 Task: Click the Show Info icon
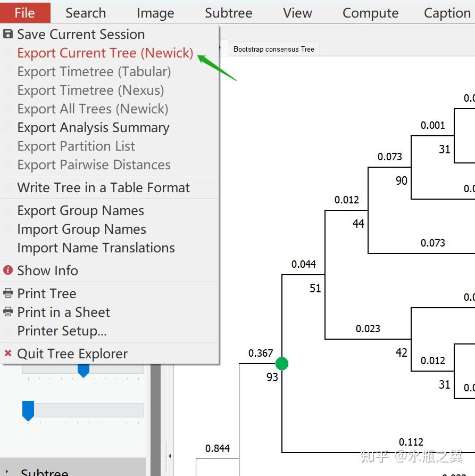8,270
